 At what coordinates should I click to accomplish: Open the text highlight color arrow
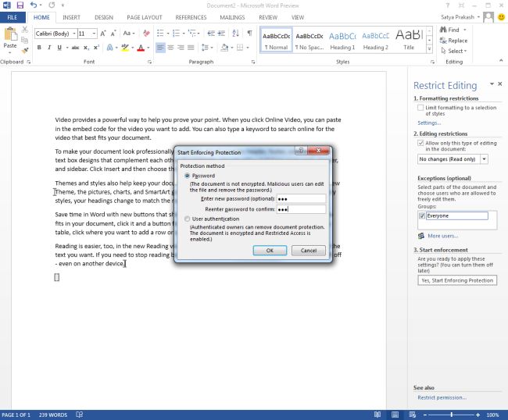(133, 48)
